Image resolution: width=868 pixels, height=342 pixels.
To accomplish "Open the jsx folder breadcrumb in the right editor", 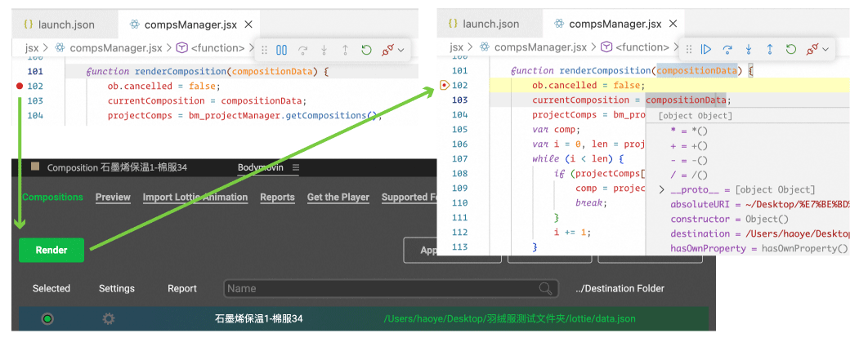I will point(456,47).
